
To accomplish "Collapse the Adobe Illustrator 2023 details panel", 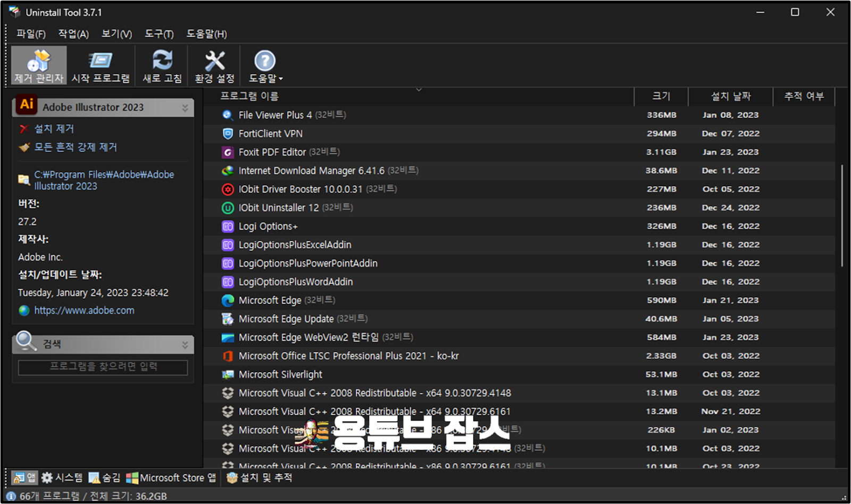I will coord(185,108).
